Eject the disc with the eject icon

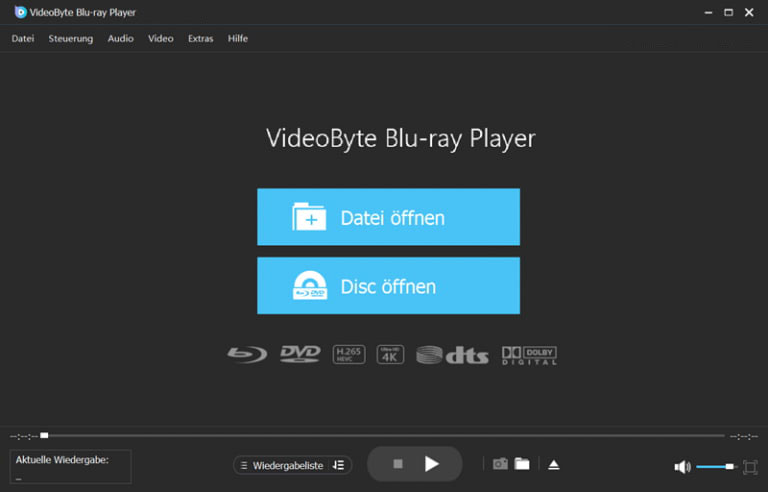click(553, 465)
